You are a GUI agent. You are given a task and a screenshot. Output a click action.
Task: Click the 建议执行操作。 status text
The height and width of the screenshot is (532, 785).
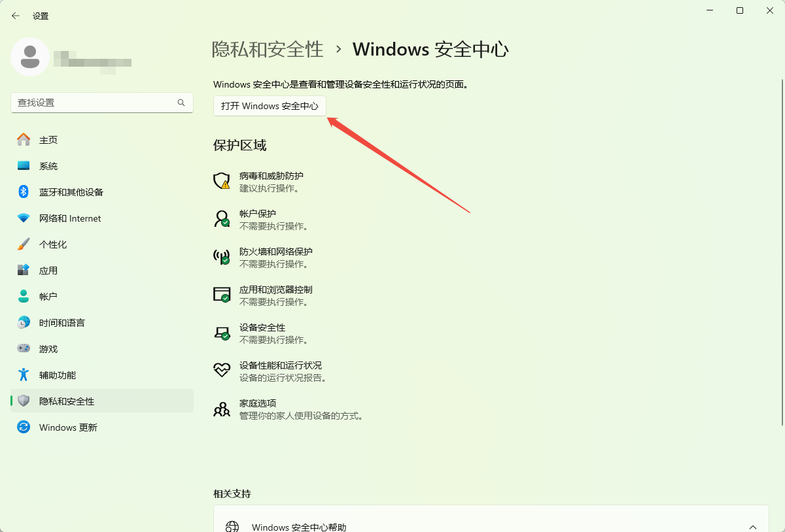270,188
